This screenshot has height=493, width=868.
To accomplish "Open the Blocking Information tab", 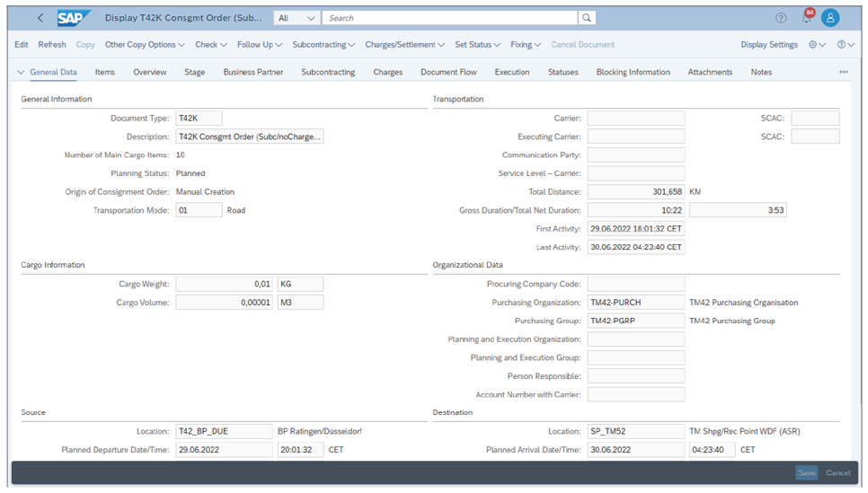I will (633, 72).
